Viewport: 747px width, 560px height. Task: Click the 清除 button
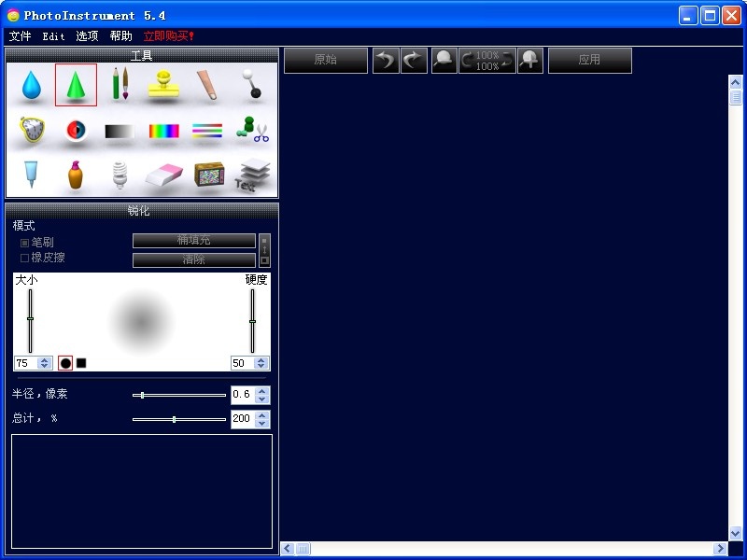(x=194, y=259)
